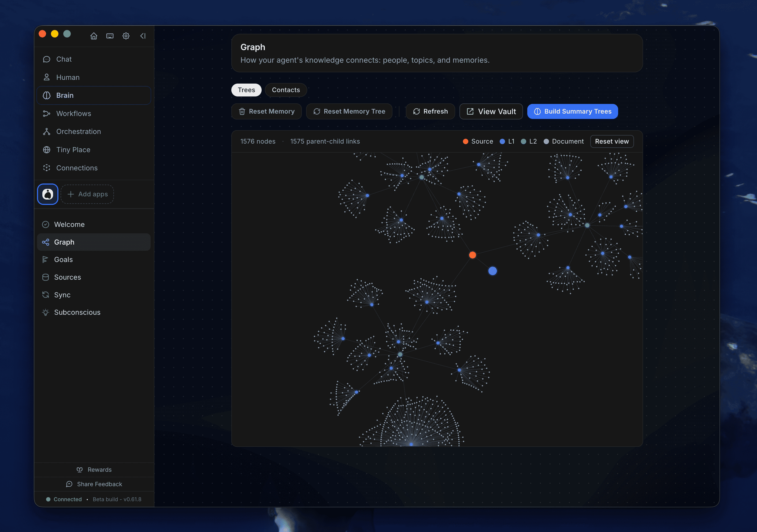
Task: Open the settings gear icon
Action: [x=126, y=36]
